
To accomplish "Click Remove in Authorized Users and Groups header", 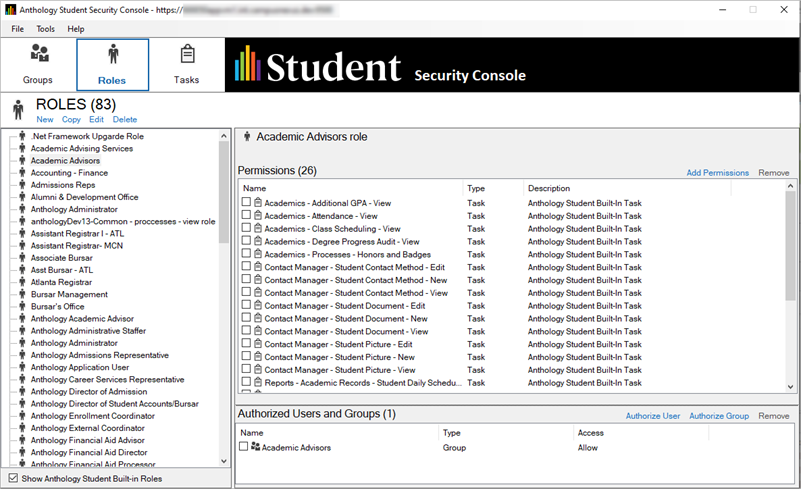I will click(x=773, y=416).
